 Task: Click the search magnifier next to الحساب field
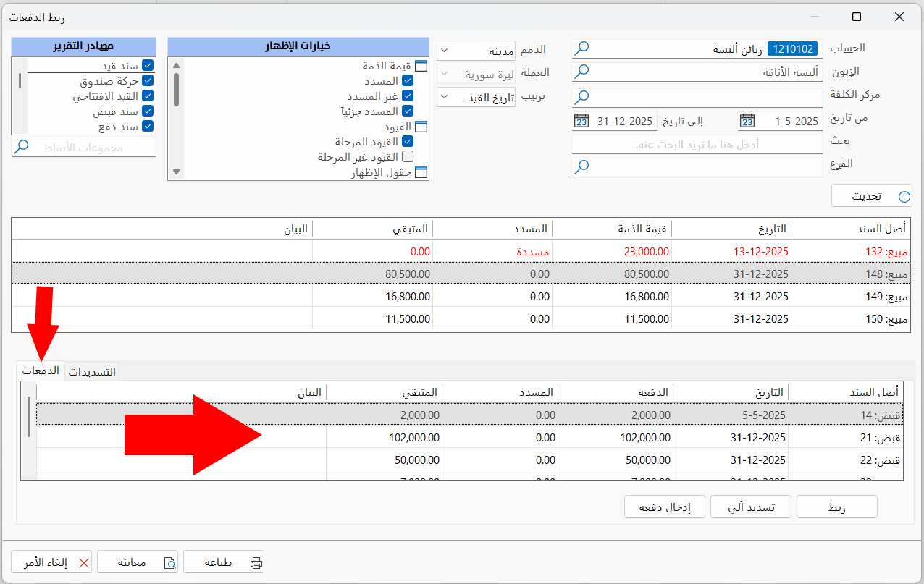[579, 48]
